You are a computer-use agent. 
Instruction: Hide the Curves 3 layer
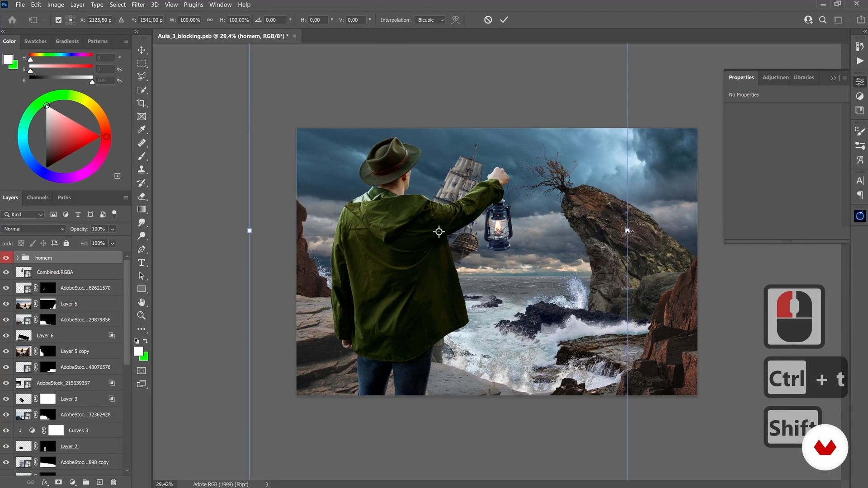coord(6,431)
